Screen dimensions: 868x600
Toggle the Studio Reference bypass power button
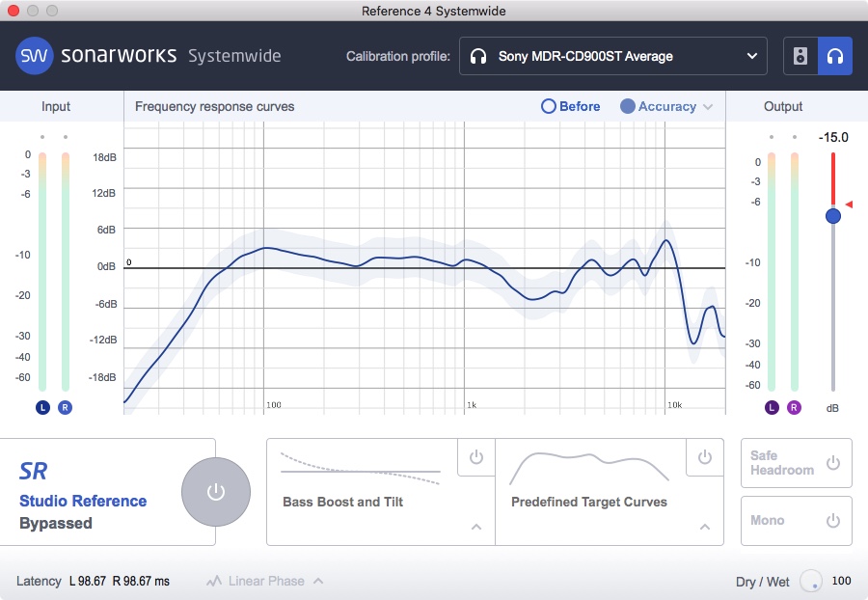(216, 492)
